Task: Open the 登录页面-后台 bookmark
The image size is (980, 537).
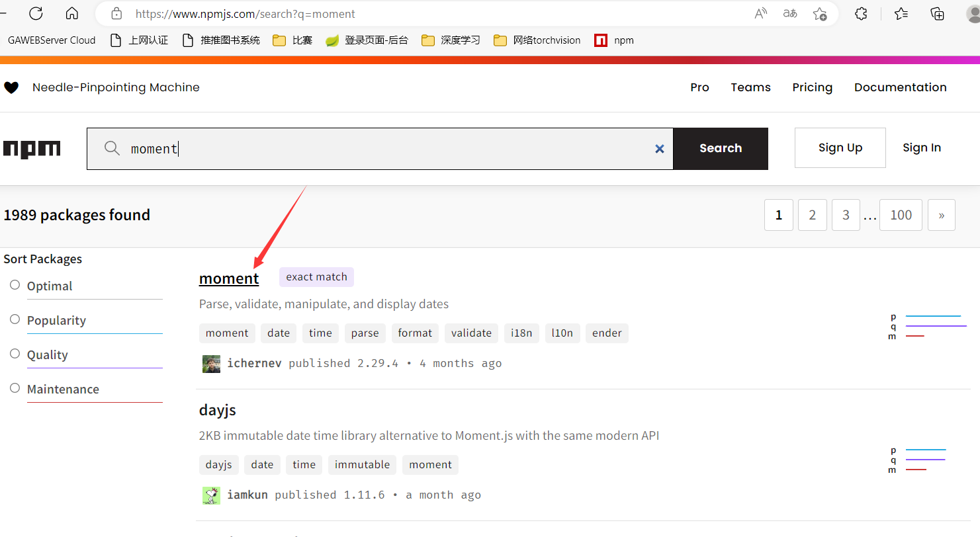Action: (367, 40)
